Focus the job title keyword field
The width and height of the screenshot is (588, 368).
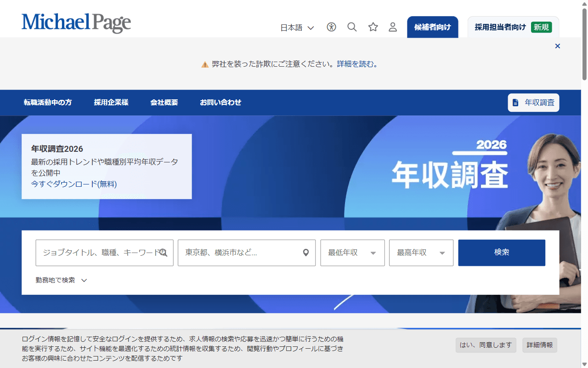[x=104, y=253]
